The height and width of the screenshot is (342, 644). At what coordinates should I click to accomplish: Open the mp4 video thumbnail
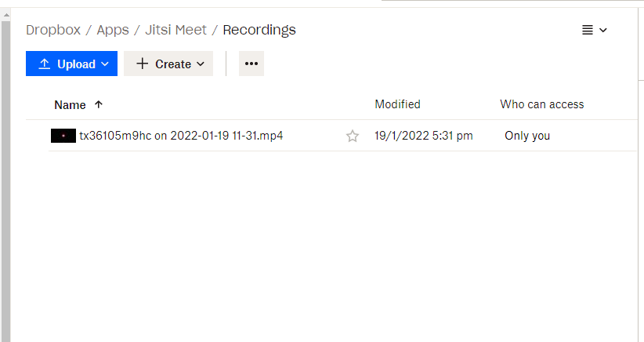(63, 136)
